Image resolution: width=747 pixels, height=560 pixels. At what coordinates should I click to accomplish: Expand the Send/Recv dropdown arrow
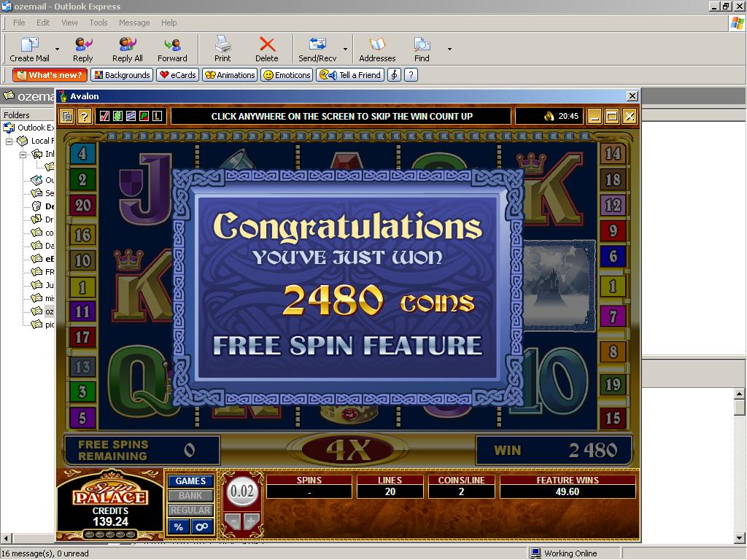click(345, 50)
